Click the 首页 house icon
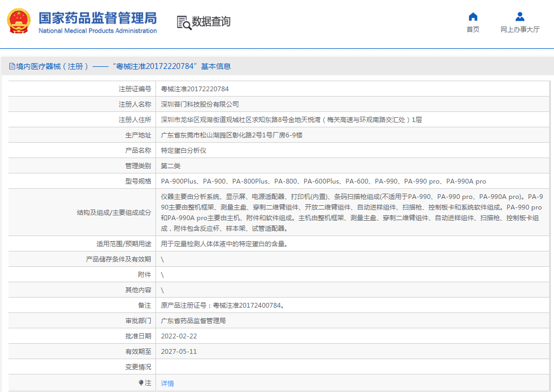 point(473,16)
